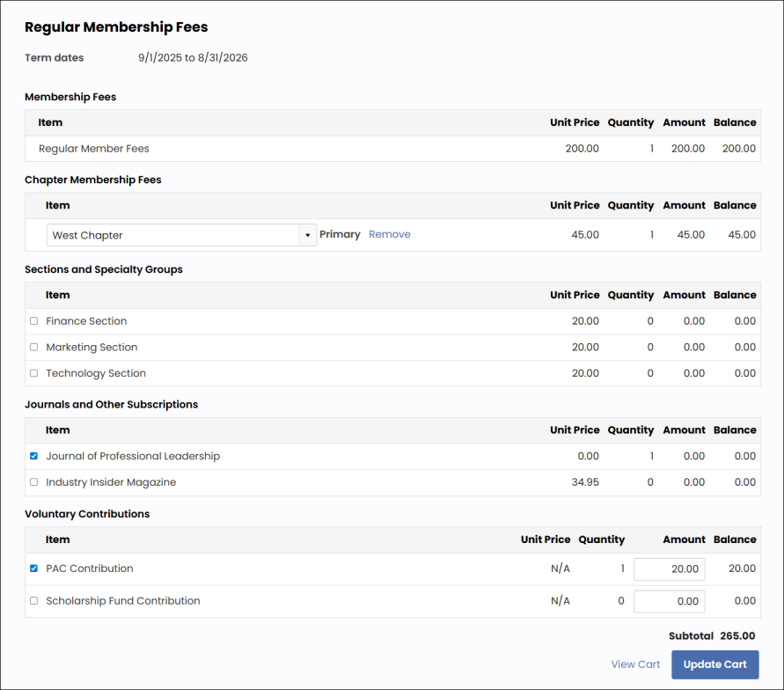Click the Industry Insider Magazine label
Viewport: 784px width, 690px height.
click(111, 482)
